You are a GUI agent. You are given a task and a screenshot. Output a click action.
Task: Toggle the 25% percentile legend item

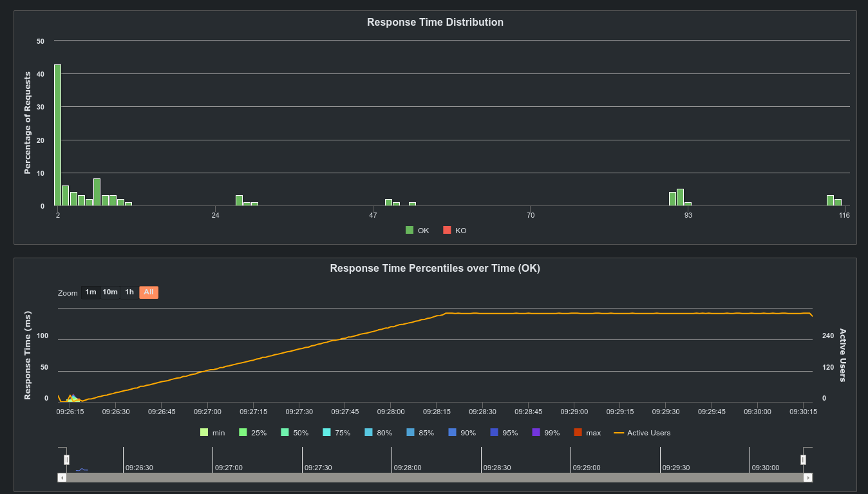pyautogui.click(x=252, y=433)
